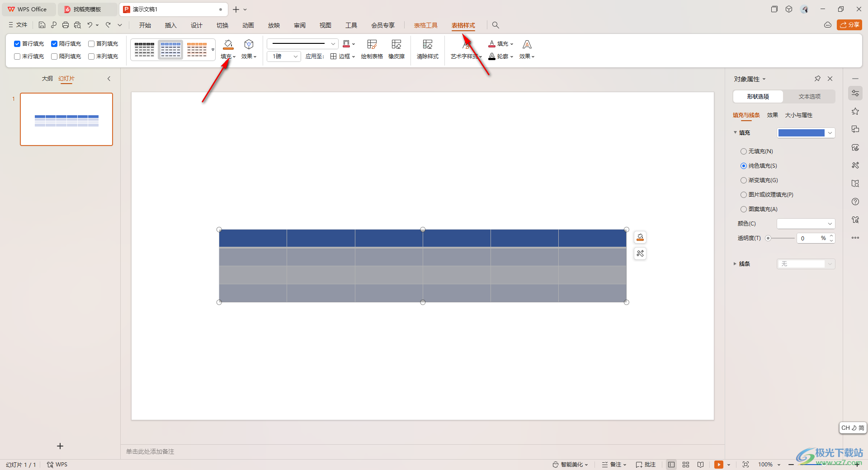Open the 动画 ribbon tab
868x470 pixels.
coord(248,25)
